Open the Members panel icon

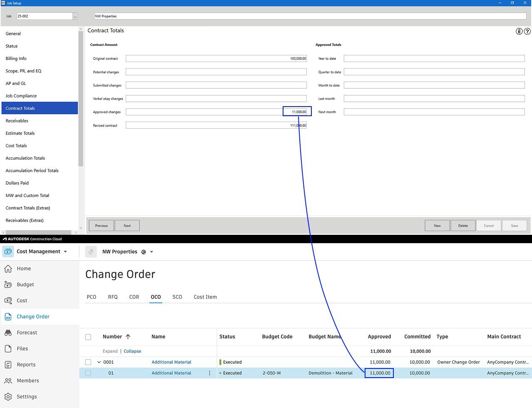(8, 380)
